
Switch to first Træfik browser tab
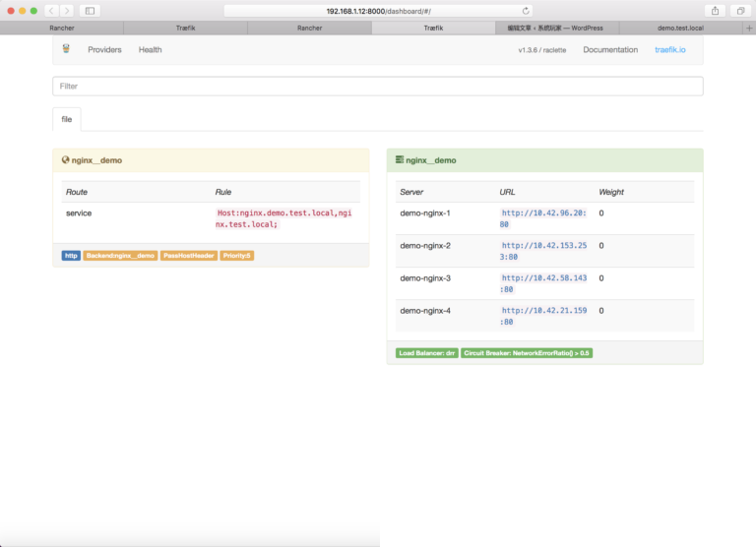coord(186,28)
